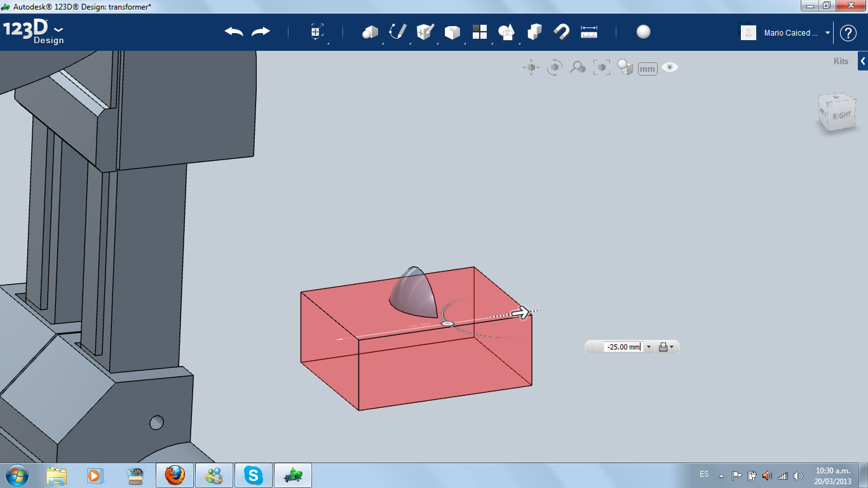The image size is (868, 488).
Task: Click the Fit to view tool
Action: coord(602,67)
